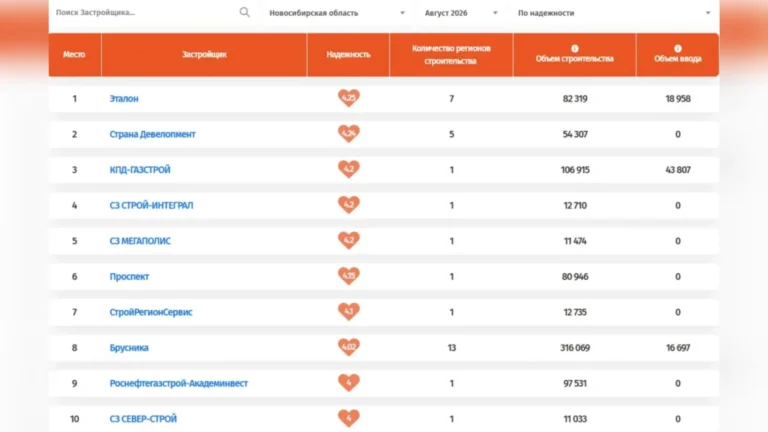The height and width of the screenshot is (432, 768).
Task: Click construction volume value 80 946
Action: click(x=575, y=276)
